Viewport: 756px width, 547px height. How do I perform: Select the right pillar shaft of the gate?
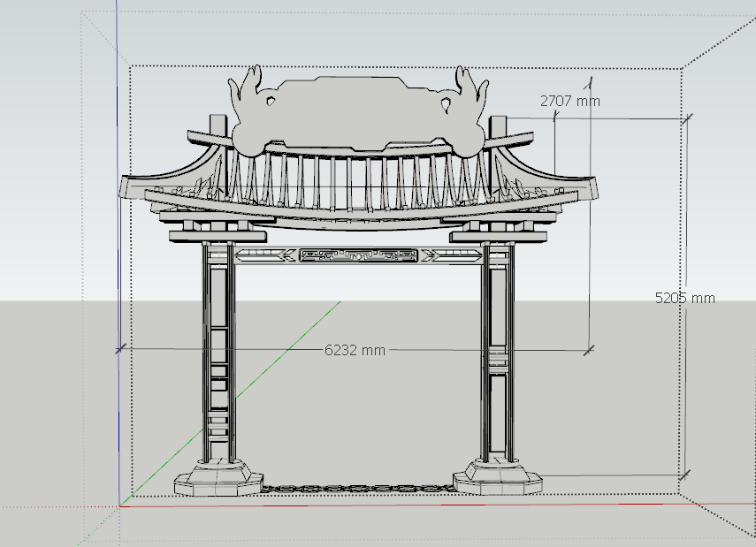[497, 353]
